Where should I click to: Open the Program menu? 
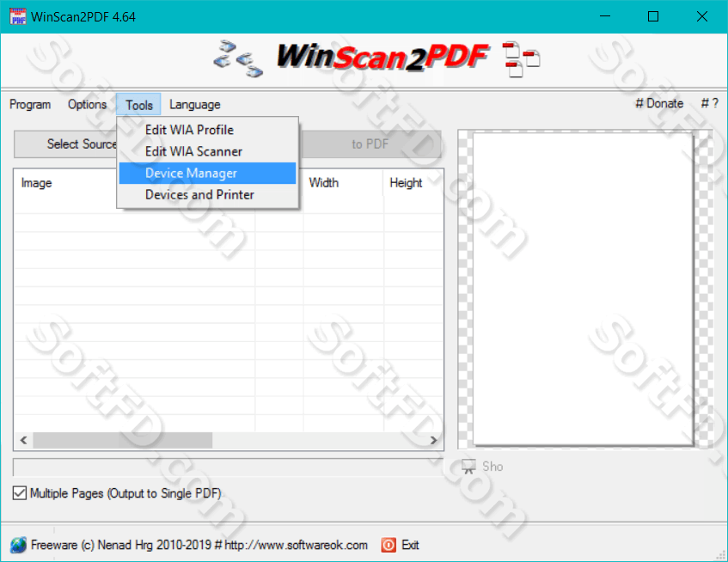click(30, 105)
